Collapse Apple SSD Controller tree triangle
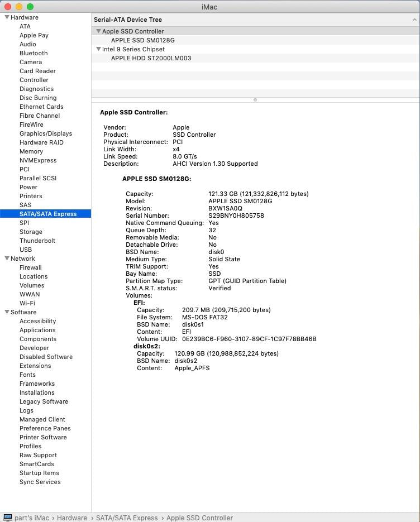 tap(98, 31)
